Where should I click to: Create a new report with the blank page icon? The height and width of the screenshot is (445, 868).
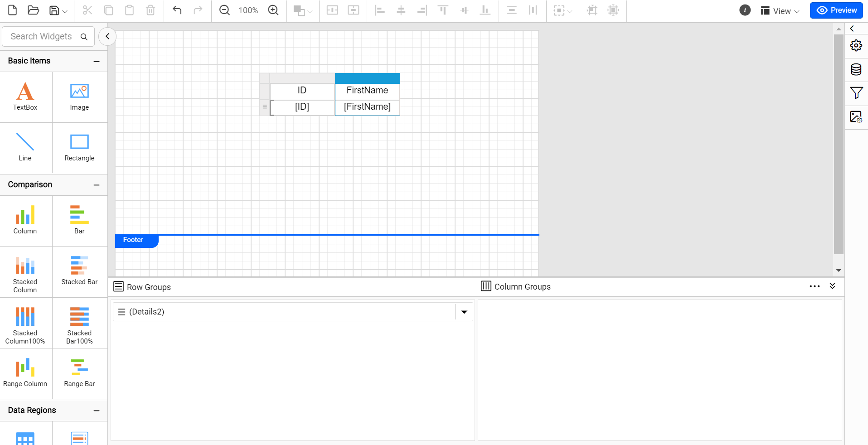pyautogui.click(x=12, y=10)
